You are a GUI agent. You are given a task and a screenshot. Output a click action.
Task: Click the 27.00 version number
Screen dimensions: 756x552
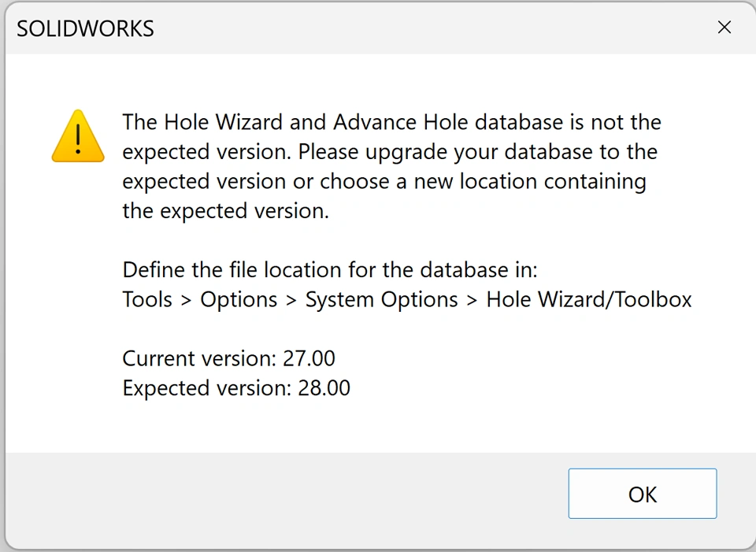[309, 358]
